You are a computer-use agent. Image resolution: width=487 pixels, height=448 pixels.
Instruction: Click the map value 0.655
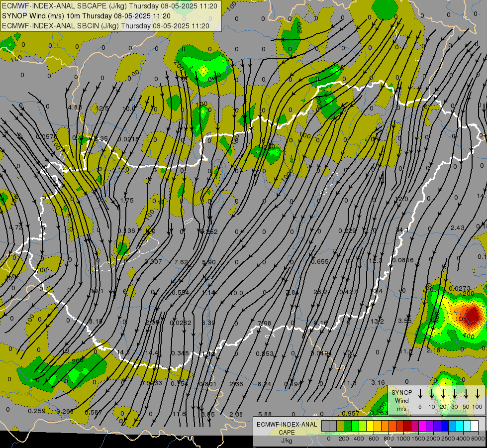coord(320,262)
